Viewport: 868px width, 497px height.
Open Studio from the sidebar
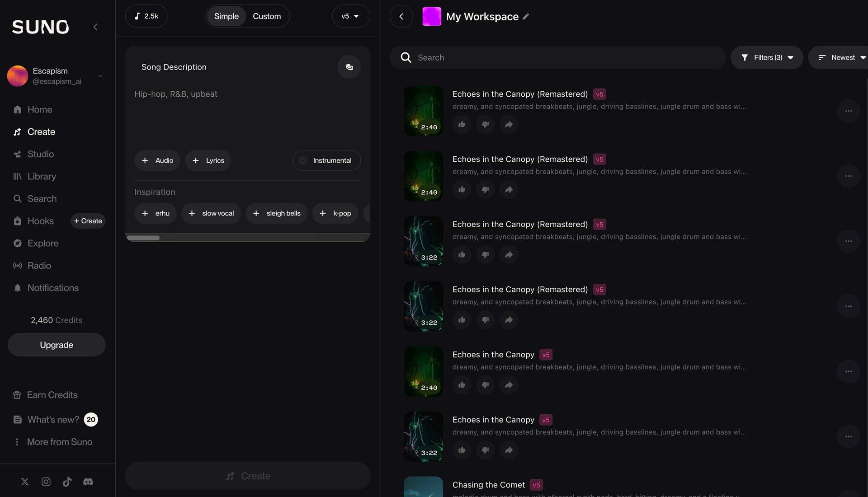[40, 154]
